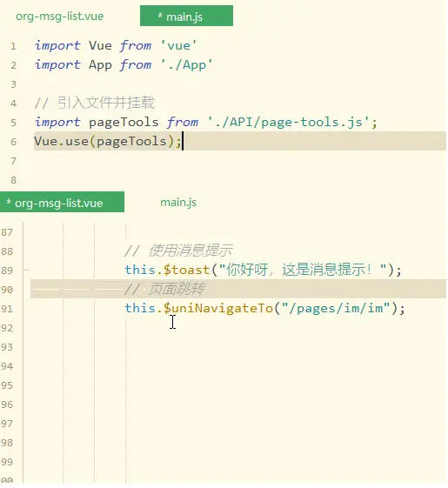The width and height of the screenshot is (448, 488).
Task: Click the $uniNavigateTo method name
Action: [x=218, y=308]
